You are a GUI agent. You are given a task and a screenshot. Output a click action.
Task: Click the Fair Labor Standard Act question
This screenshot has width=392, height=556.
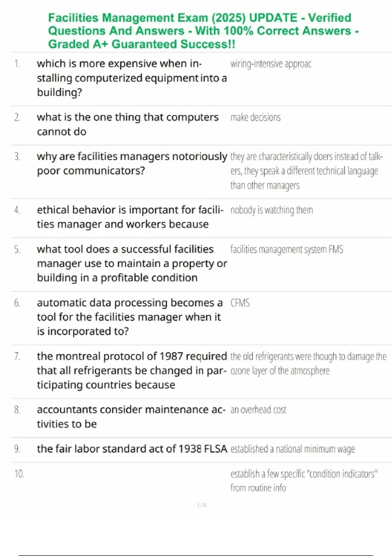132,449
